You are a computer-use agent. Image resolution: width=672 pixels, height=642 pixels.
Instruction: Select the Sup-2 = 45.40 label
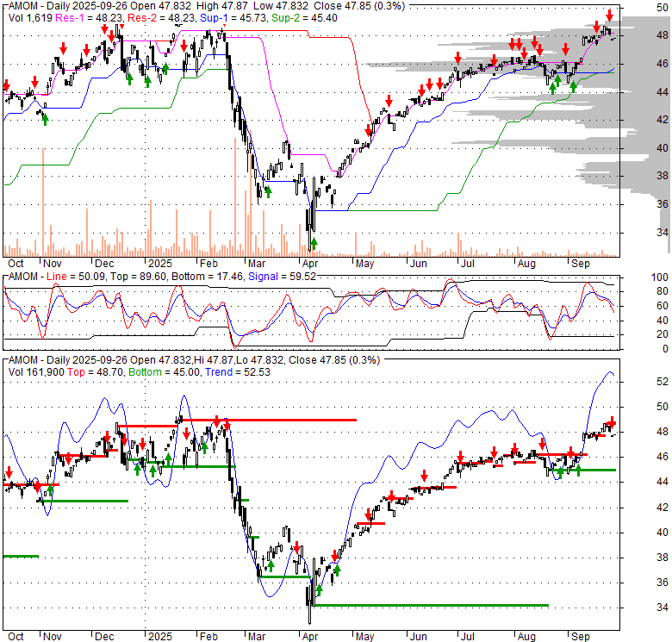(304, 18)
